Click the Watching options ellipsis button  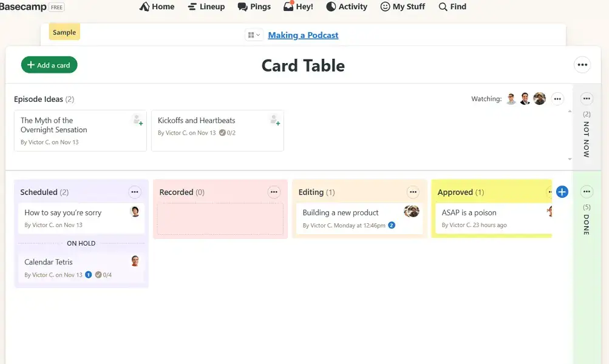[557, 99]
